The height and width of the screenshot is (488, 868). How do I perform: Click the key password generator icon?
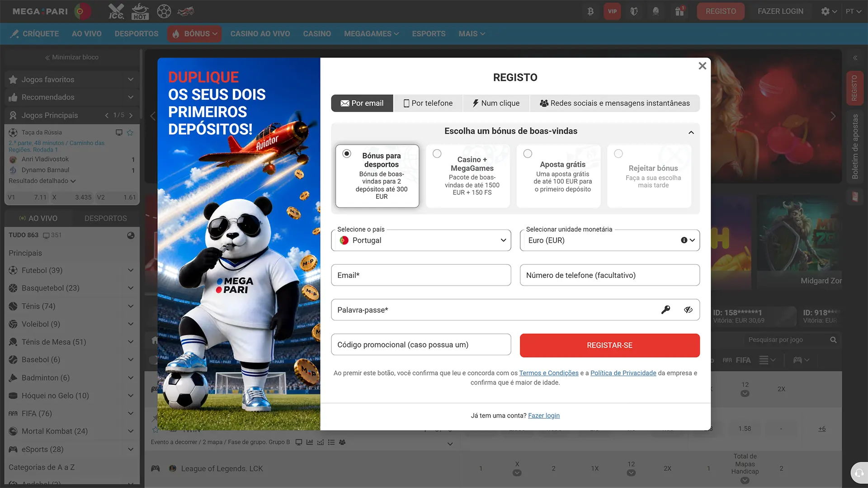pos(665,310)
